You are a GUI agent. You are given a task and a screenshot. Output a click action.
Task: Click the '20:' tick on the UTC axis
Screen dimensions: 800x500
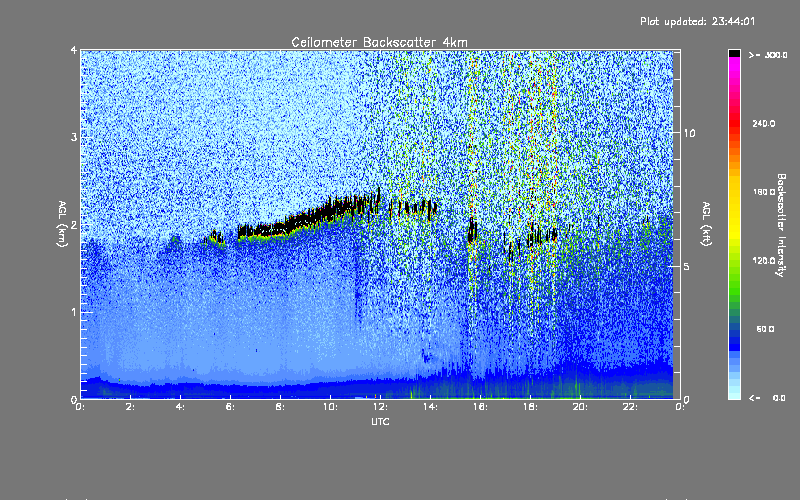pos(580,407)
